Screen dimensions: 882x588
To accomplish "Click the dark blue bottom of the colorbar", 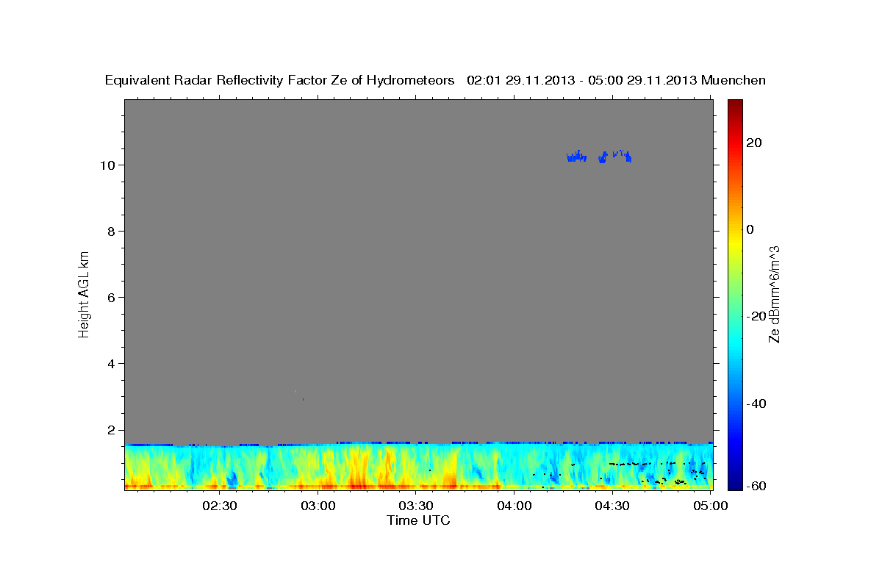I will click(736, 484).
